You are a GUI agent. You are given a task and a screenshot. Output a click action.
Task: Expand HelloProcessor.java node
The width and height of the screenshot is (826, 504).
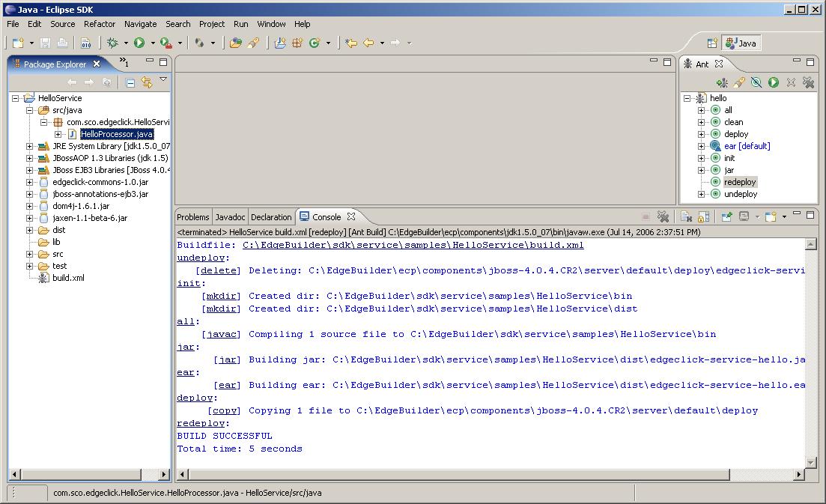click(58, 134)
